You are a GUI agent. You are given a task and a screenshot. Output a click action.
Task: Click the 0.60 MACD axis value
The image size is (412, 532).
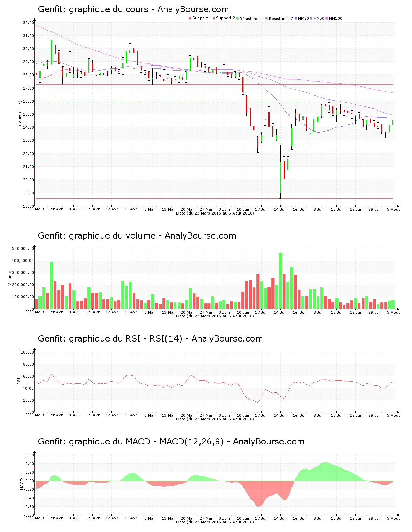tap(30, 455)
